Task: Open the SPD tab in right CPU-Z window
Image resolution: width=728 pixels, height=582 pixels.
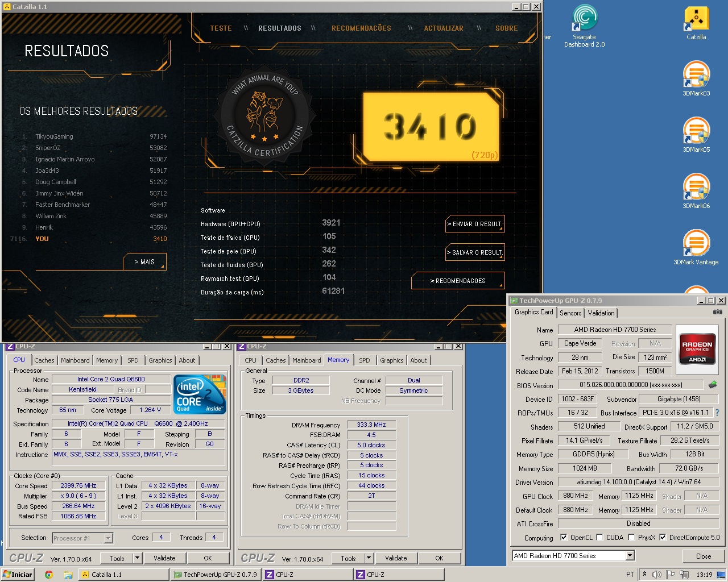Action: coord(365,360)
